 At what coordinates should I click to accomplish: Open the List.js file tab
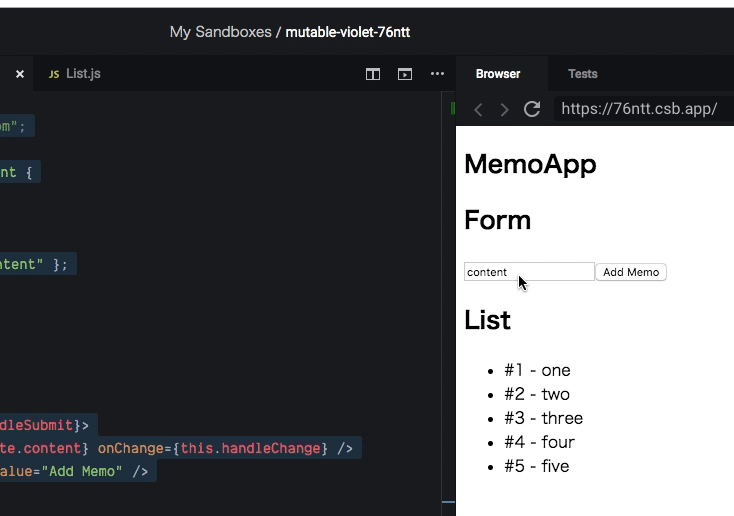click(83, 74)
